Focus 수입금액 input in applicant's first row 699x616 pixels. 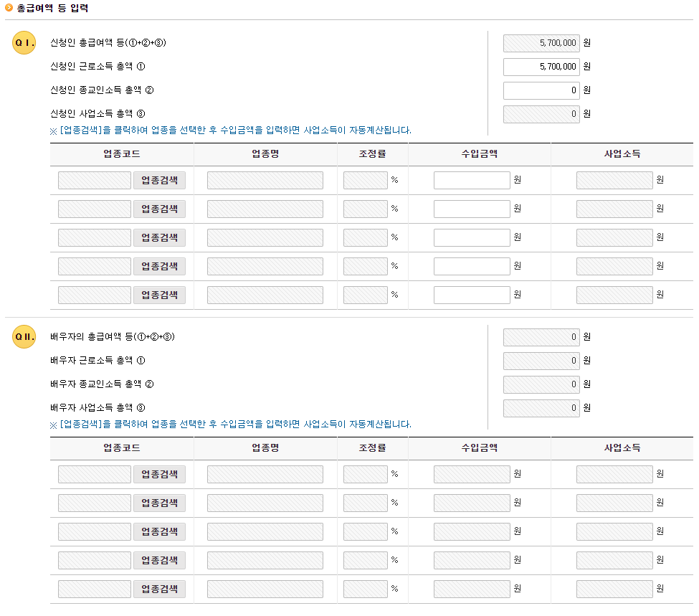(x=472, y=180)
